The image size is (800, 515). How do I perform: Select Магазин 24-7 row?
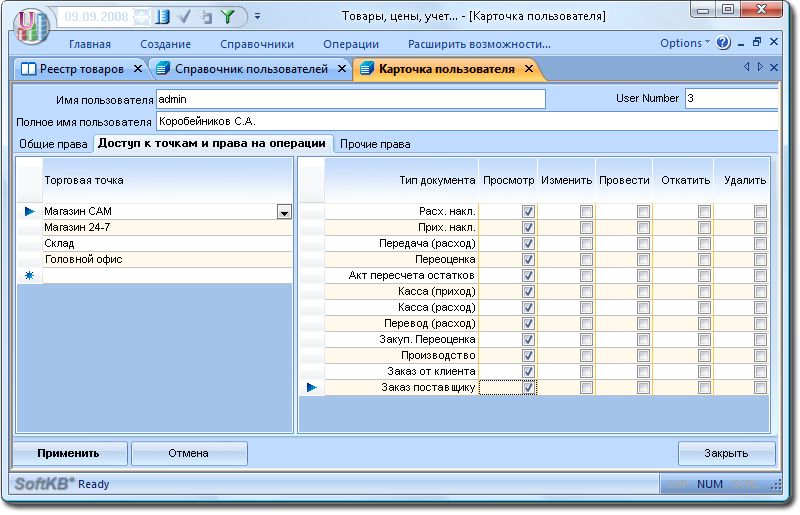coord(167,227)
